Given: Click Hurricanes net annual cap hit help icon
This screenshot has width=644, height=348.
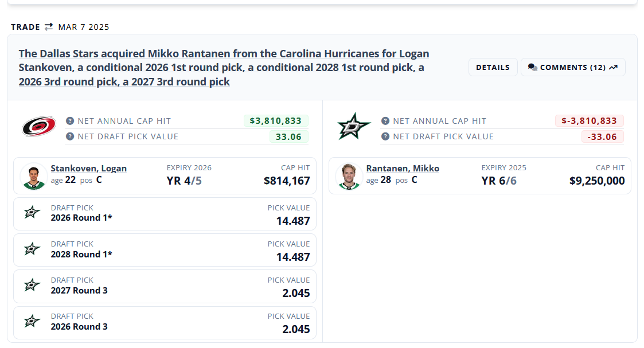Looking at the screenshot, I should (70, 121).
